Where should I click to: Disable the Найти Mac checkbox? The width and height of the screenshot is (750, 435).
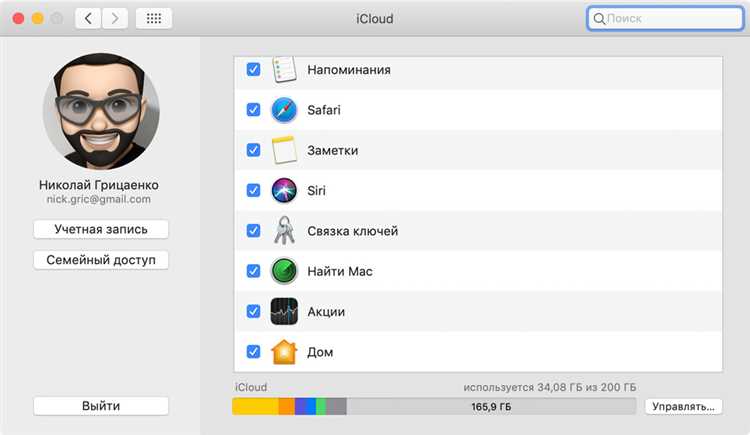click(254, 271)
